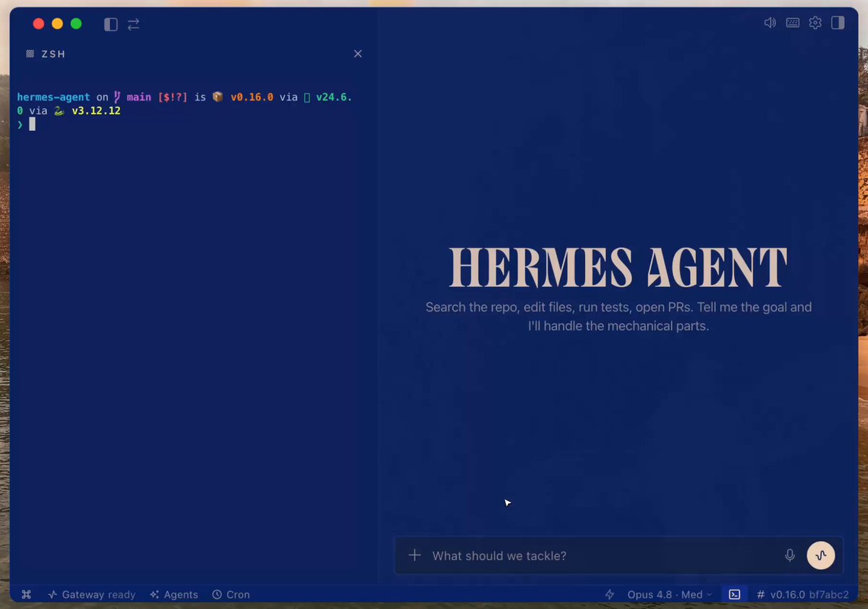Click 'hermes-agent' text in terminal prompt
The image size is (868, 609).
54,97
